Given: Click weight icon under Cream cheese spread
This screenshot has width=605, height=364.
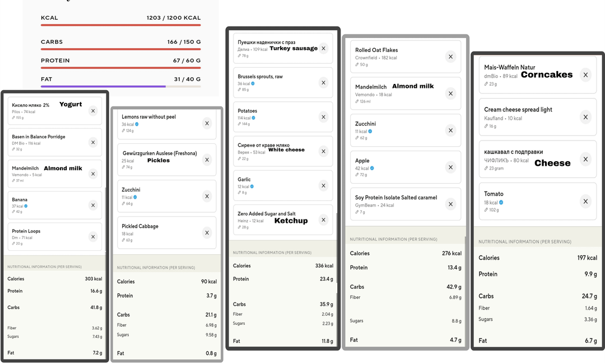Looking at the screenshot, I should point(486,127).
